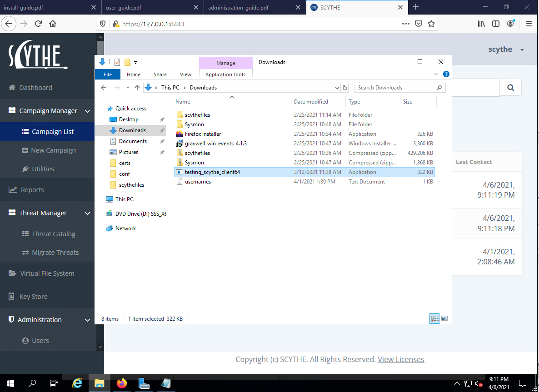
Task: Open Explorer recent locations dropdown
Action: click(128, 88)
